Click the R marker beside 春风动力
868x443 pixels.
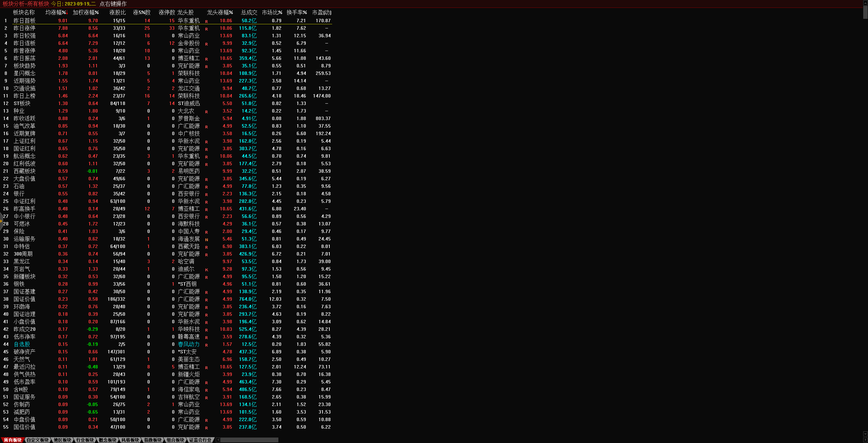click(206, 345)
